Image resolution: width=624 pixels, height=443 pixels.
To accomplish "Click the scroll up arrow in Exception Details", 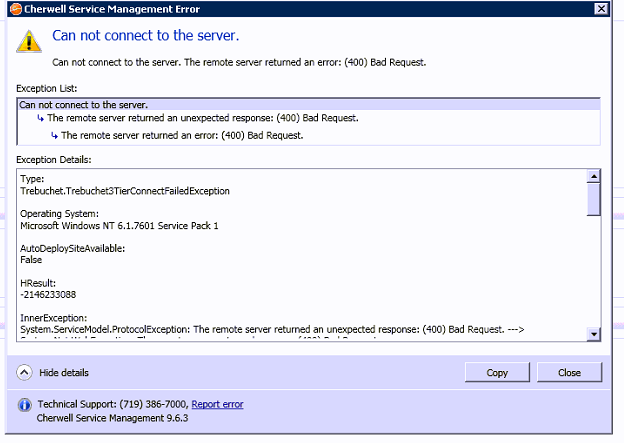I will (593, 177).
